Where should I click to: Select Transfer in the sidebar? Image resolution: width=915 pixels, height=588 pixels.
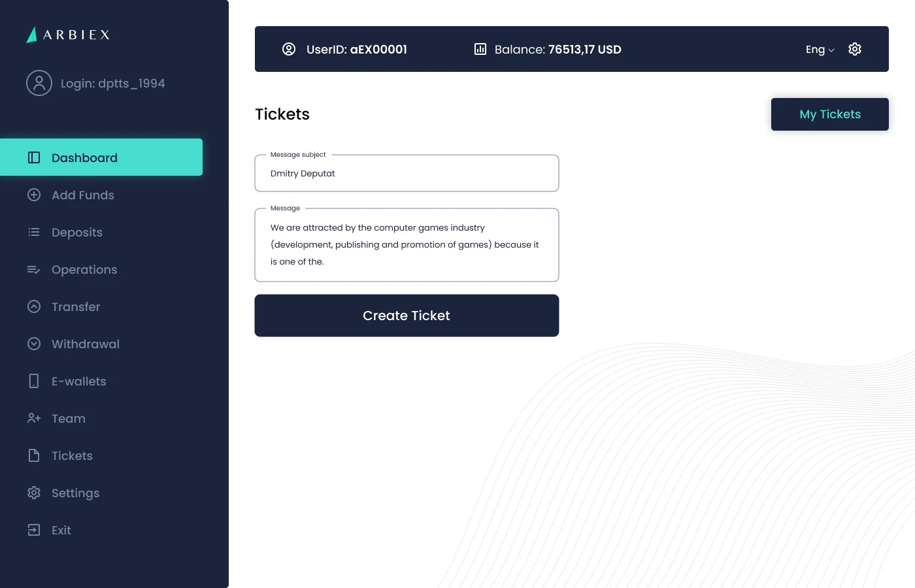pyautogui.click(x=101, y=306)
